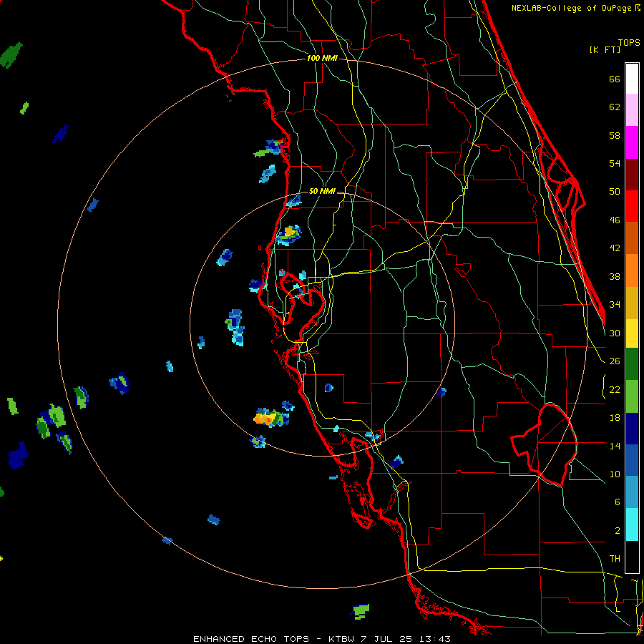The width and height of the screenshot is (644, 644).
Task: Click the 42 value on the scale
Action: [x=615, y=248]
